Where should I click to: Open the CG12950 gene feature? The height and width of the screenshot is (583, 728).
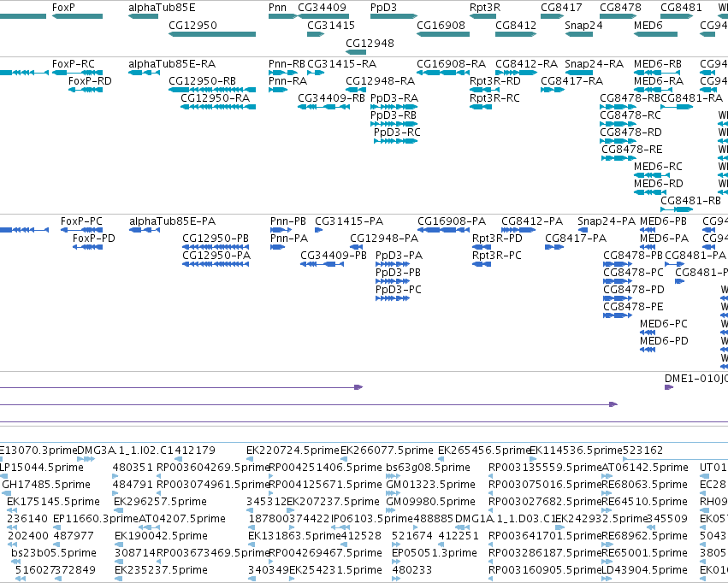212,34
